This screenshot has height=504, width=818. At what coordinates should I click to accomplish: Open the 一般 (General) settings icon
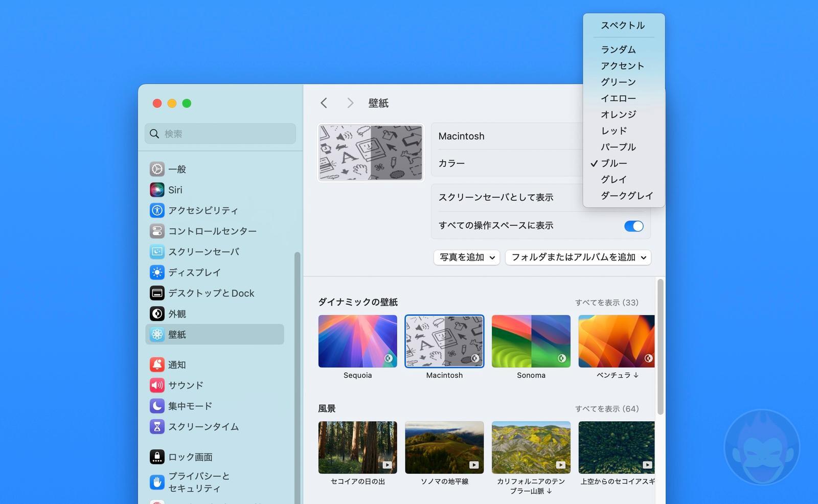pyautogui.click(x=157, y=169)
